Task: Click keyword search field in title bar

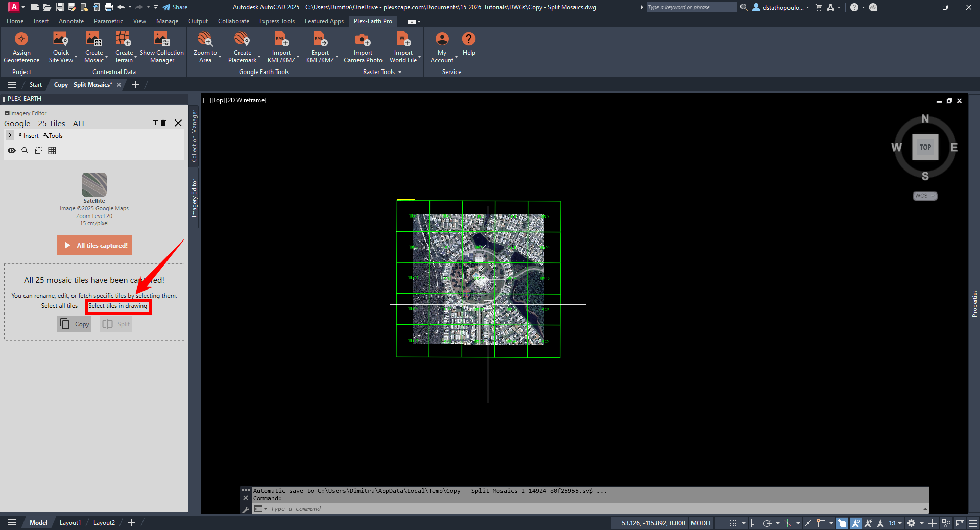Action: click(x=691, y=7)
